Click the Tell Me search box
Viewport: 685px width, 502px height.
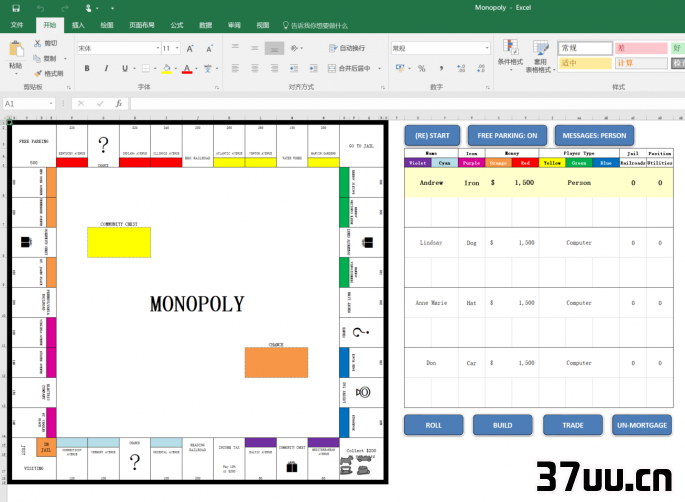click(315, 25)
